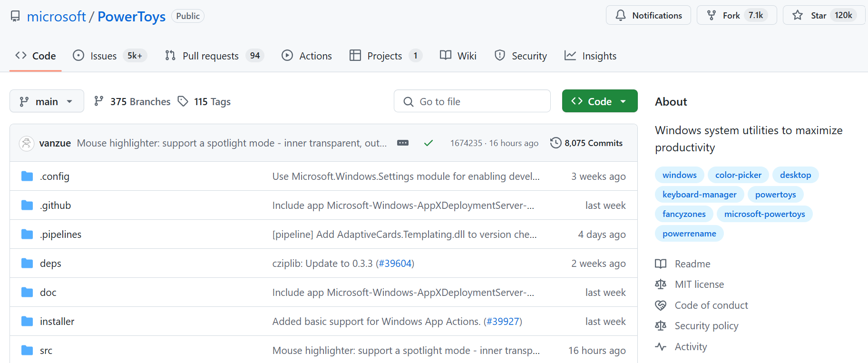Open vanzue's profile link
Viewport: 868px width, 363px height.
55,143
